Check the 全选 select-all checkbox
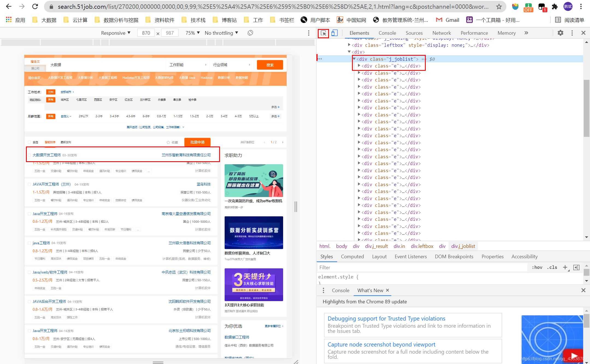 30,142
